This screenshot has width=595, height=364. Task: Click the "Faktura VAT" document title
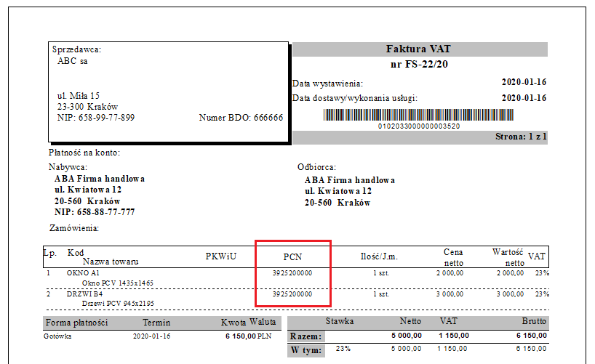point(418,49)
